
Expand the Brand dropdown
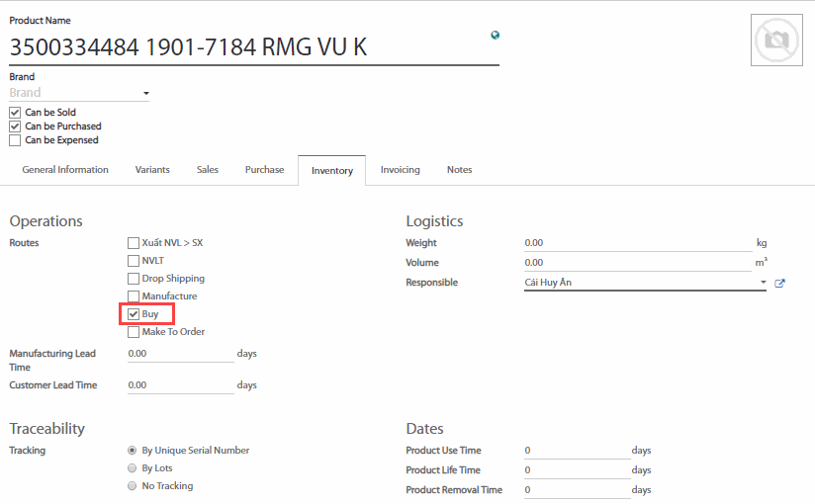click(146, 94)
